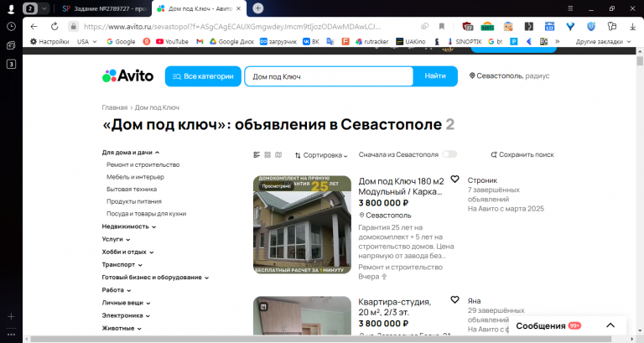Viewport: 644px width, 343px height.
Task: Click the padlock site info icon
Action: [x=74, y=26]
